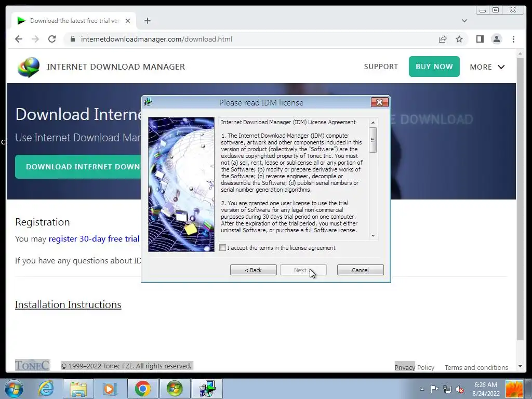This screenshot has width=532, height=399.
Task: Click the Registration heading
Action: tap(43, 222)
